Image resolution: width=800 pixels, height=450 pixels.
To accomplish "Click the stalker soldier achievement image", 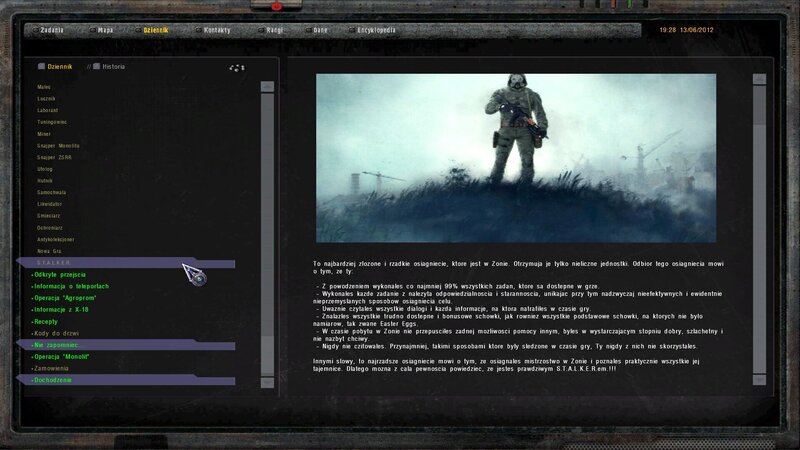I will pos(516,158).
